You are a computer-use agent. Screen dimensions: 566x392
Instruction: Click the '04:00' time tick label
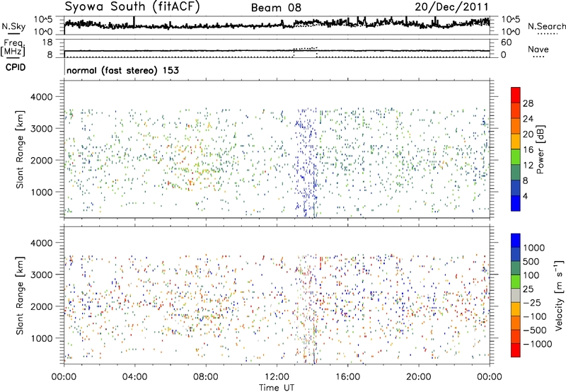click(x=134, y=377)
